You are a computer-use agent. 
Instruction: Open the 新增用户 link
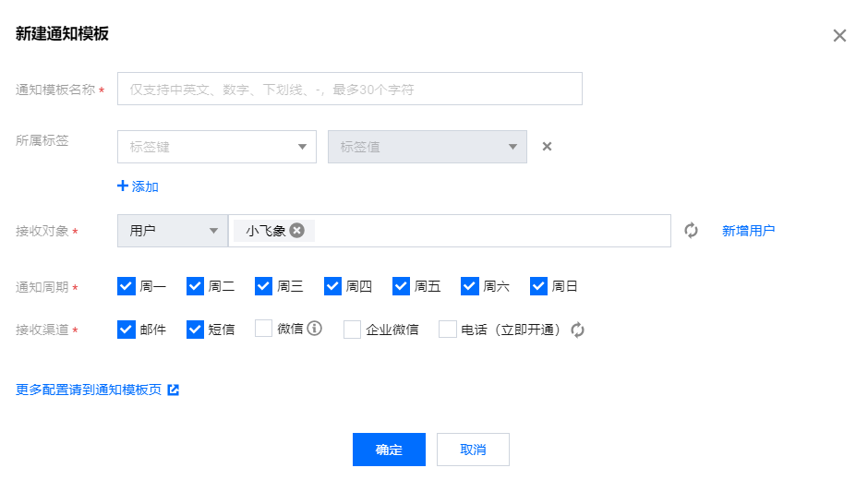coord(748,231)
